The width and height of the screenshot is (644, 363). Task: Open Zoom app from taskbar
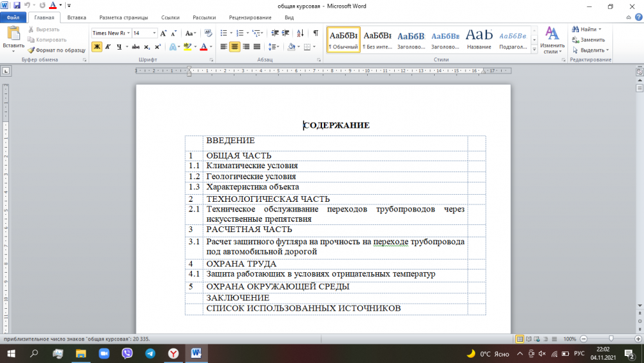tap(104, 353)
